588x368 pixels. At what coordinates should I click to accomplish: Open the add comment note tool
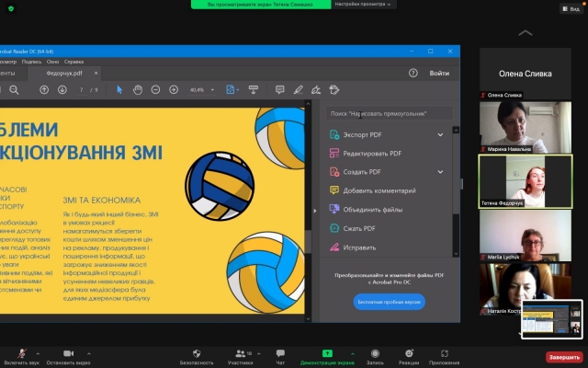click(278, 89)
